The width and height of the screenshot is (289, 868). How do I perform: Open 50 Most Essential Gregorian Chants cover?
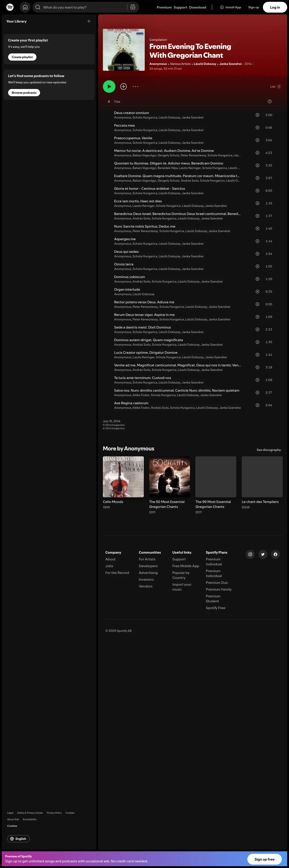pos(169,477)
